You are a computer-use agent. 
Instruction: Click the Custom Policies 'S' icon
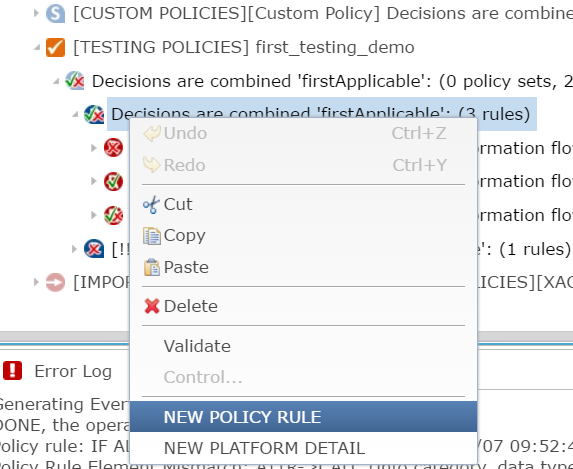tap(56, 14)
